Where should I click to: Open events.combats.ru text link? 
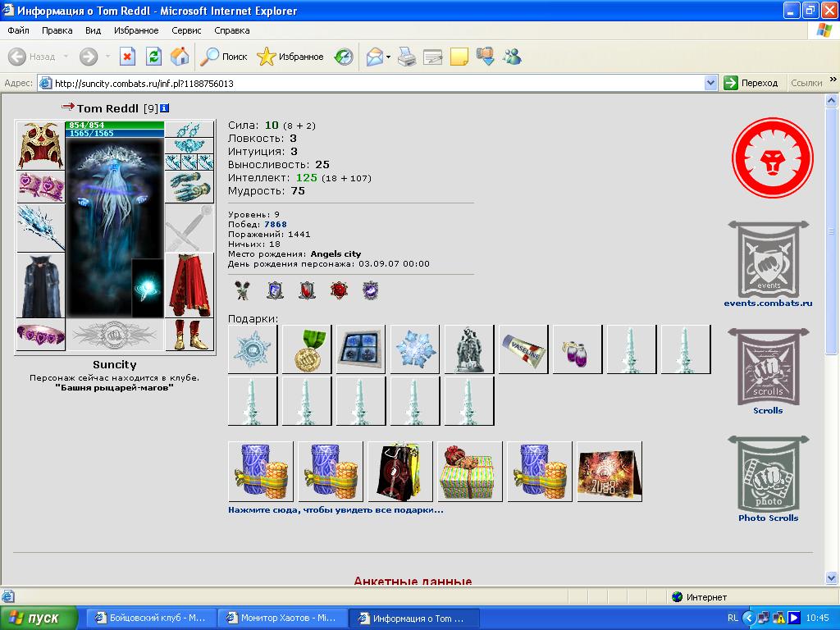click(768, 304)
